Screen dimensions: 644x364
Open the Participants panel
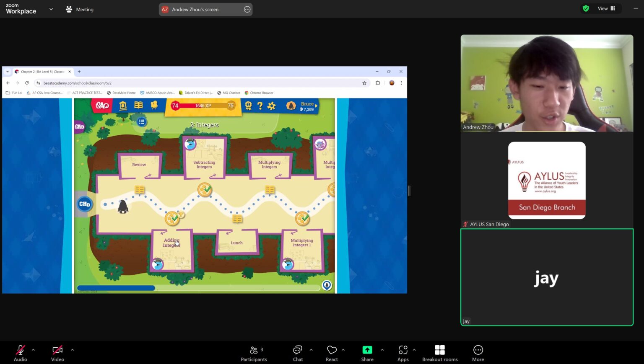click(254, 353)
